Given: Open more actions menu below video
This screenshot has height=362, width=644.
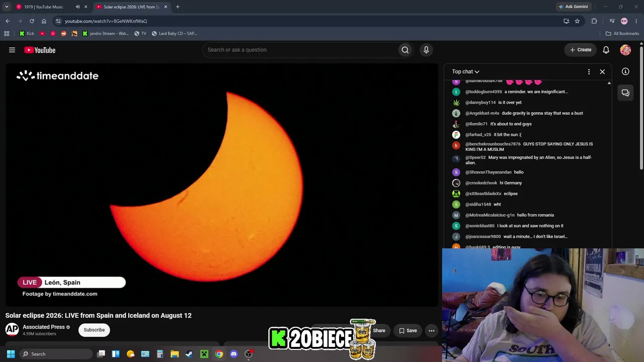Looking at the screenshot, I should click(432, 330).
